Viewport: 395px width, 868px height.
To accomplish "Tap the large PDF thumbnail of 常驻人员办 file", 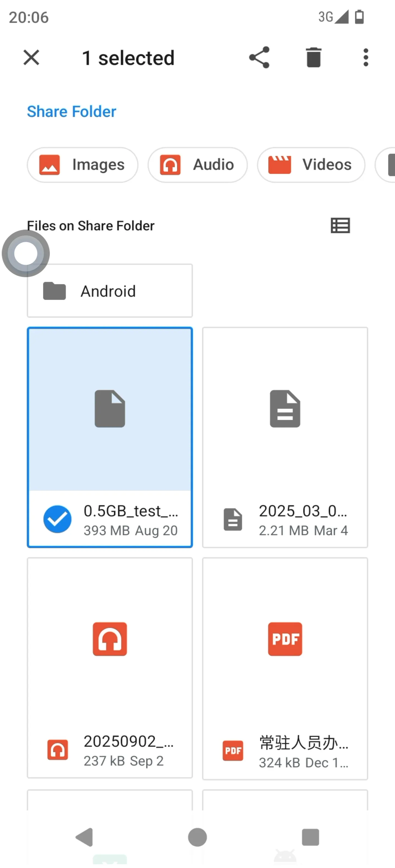I will [285, 639].
